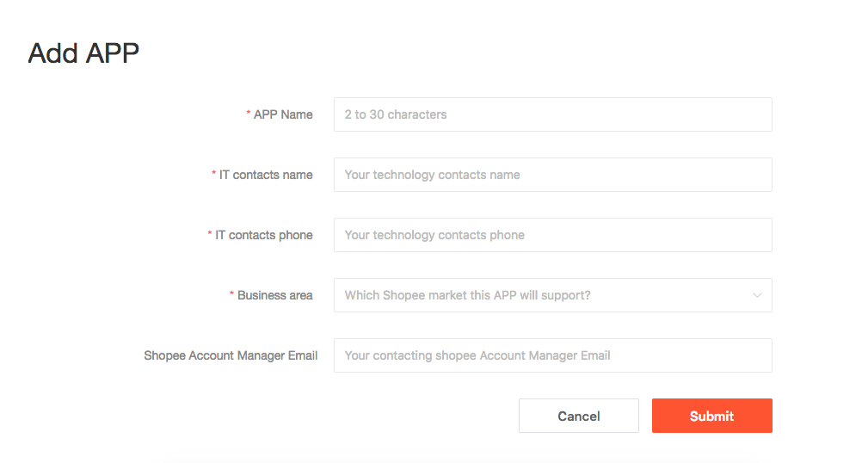The height and width of the screenshot is (463, 868).
Task: Click the IT contacts name label
Action: 266,175
